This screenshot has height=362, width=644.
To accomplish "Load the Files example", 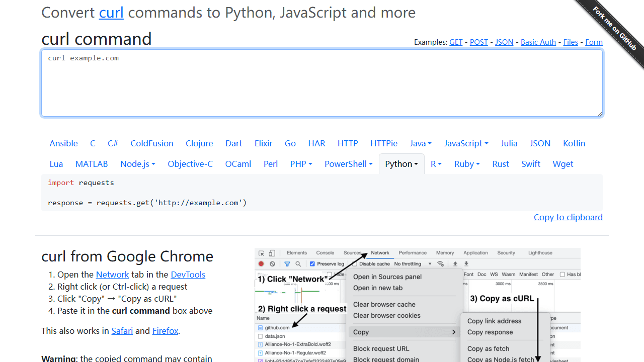I will pos(571,42).
